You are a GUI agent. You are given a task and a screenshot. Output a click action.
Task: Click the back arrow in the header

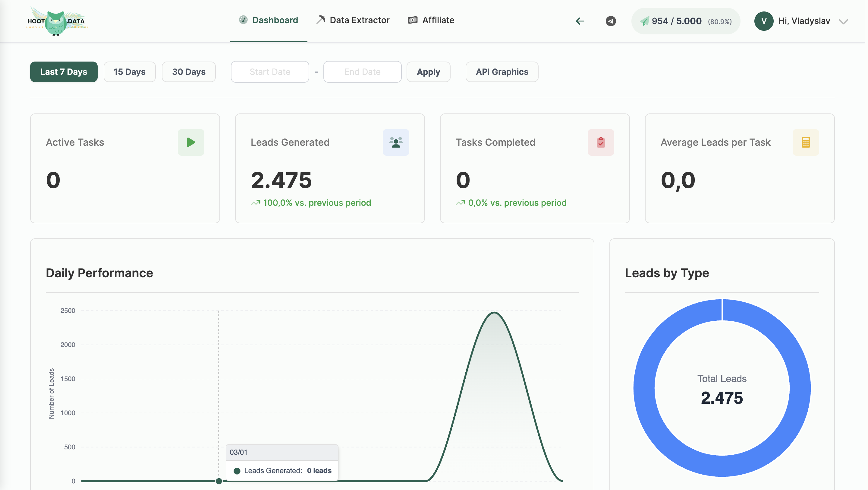[x=580, y=21]
